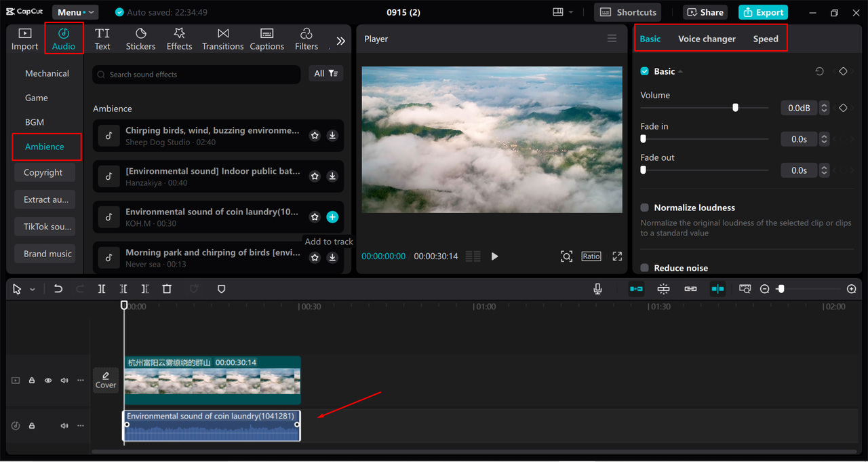
Task: Enter fullscreen player view
Action: tap(617, 256)
